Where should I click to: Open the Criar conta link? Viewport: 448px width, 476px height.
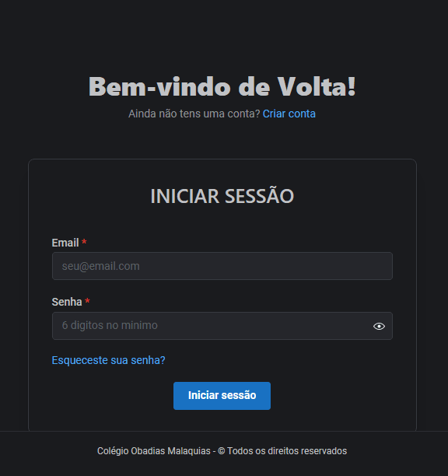(289, 114)
